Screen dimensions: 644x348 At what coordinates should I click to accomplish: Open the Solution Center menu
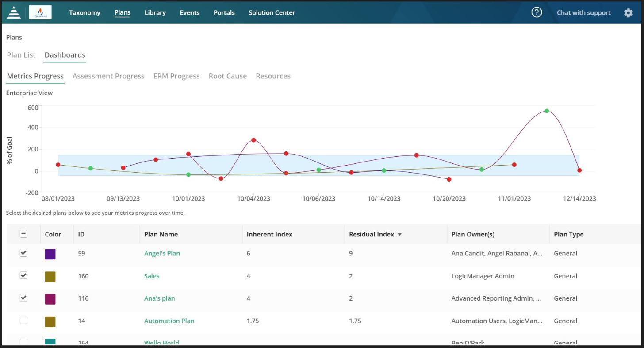(272, 12)
